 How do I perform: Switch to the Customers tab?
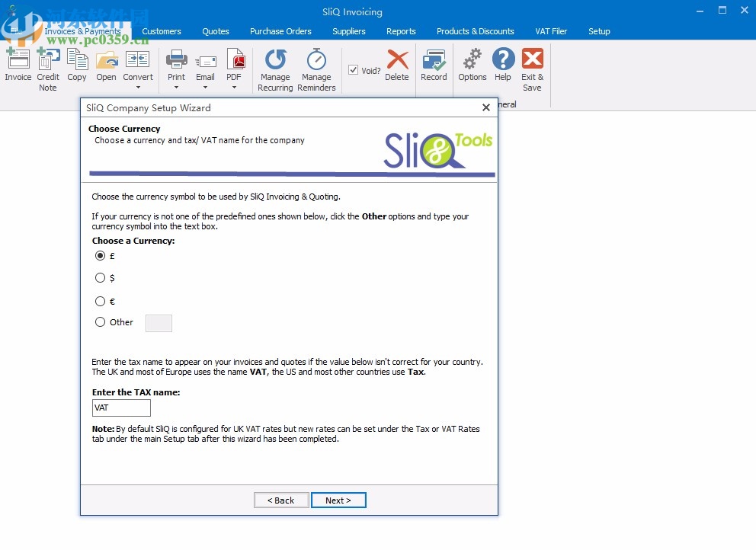[x=162, y=31]
